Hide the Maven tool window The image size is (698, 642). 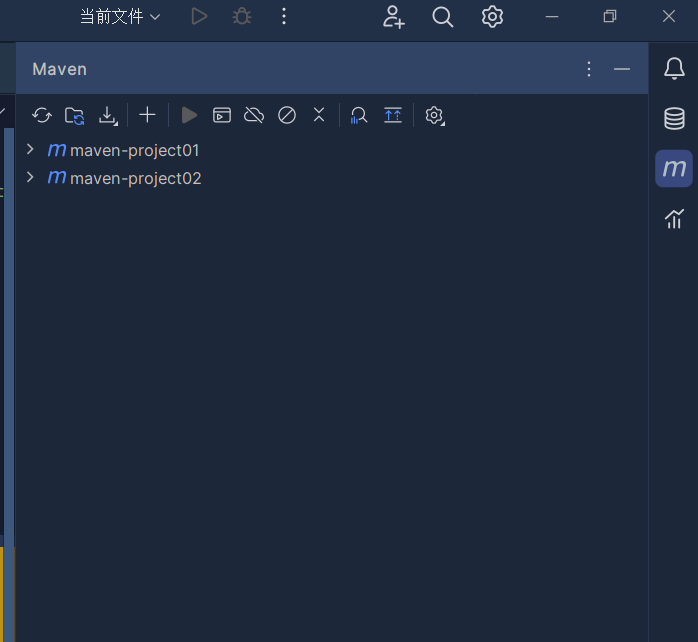click(621, 69)
